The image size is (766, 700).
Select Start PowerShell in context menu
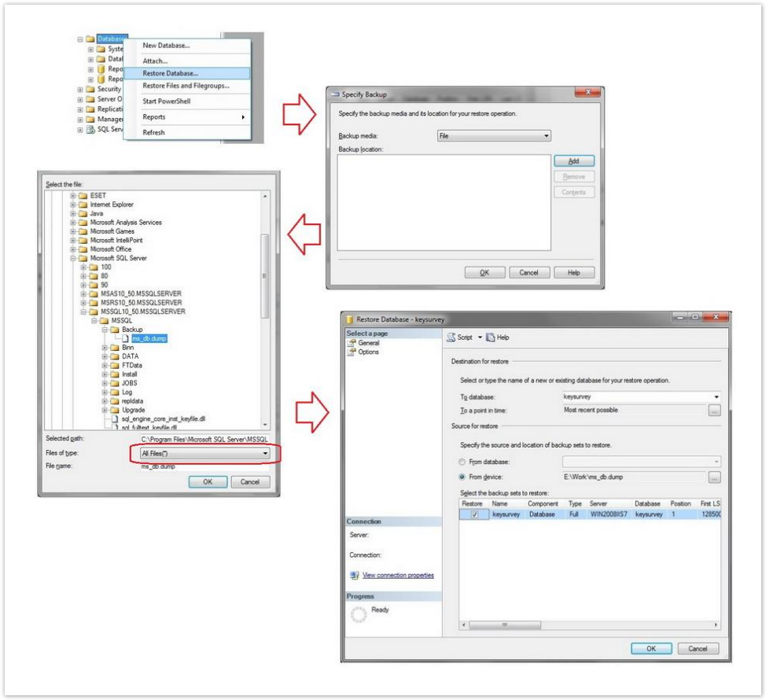click(x=167, y=101)
